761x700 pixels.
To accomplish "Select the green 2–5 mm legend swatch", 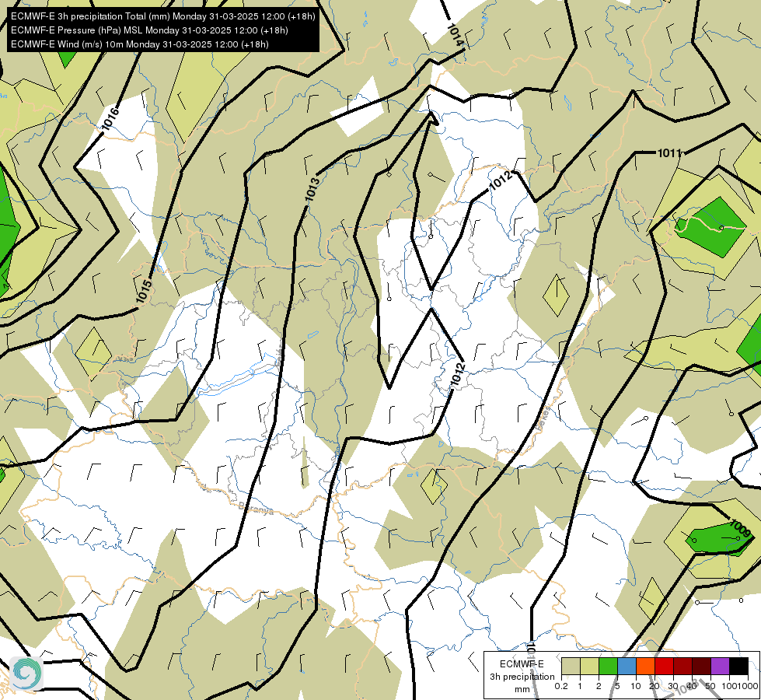I will click(608, 666).
